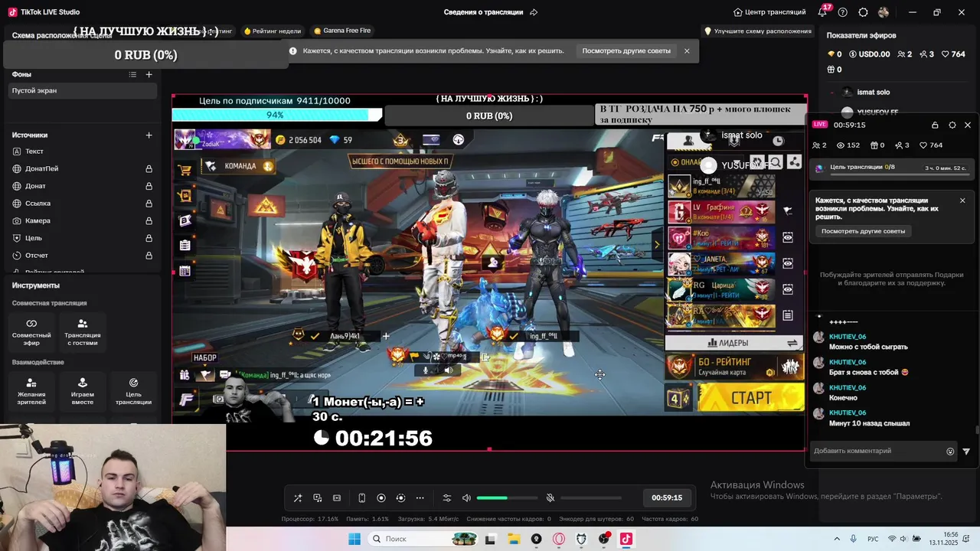Viewport: 980px width, 551px height.
Task: Open the OBS icon with red badge in taskbar
Action: click(x=604, y=539)
